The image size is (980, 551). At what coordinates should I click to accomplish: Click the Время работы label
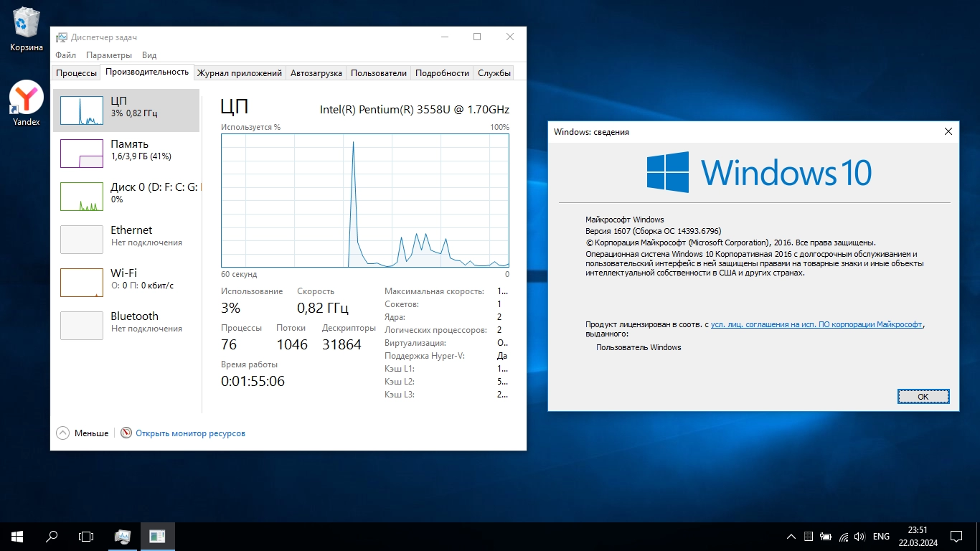(249, 364)
